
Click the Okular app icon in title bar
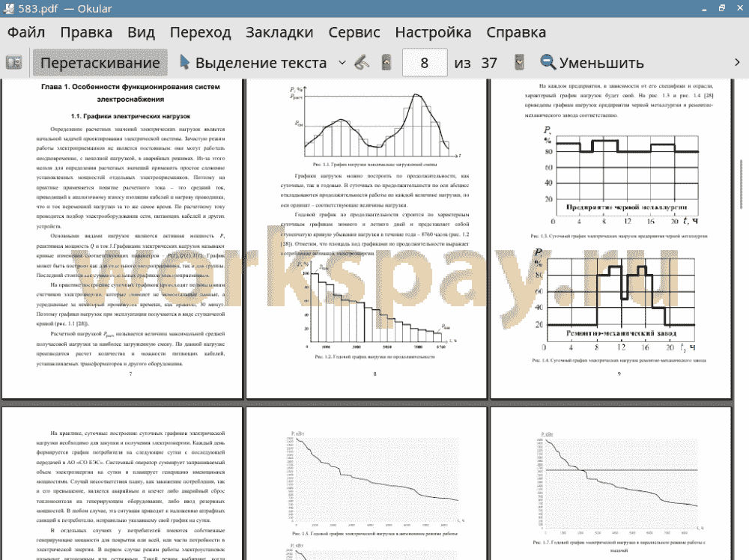click(8, 8)
